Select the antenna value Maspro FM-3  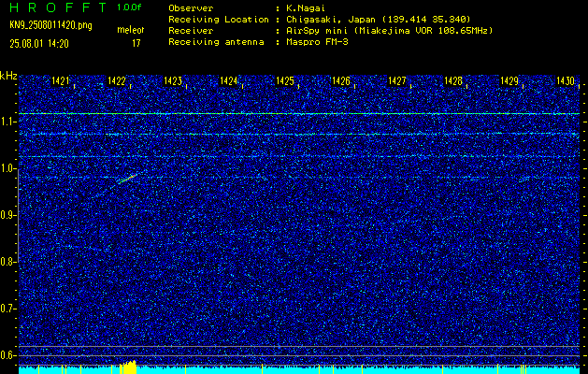[317, 42]
